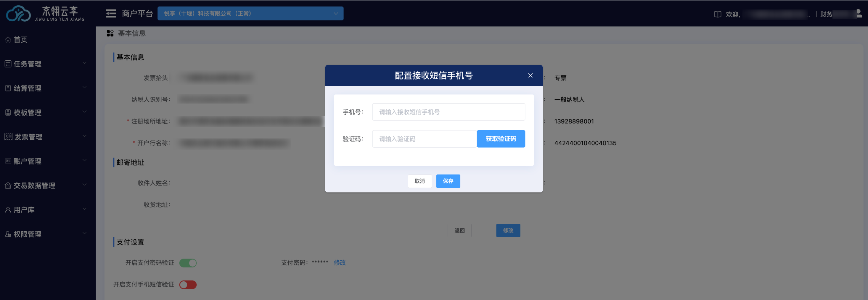
Task: Click the 交易数据管理 bank icon
Action: click(x=8, y=186)
